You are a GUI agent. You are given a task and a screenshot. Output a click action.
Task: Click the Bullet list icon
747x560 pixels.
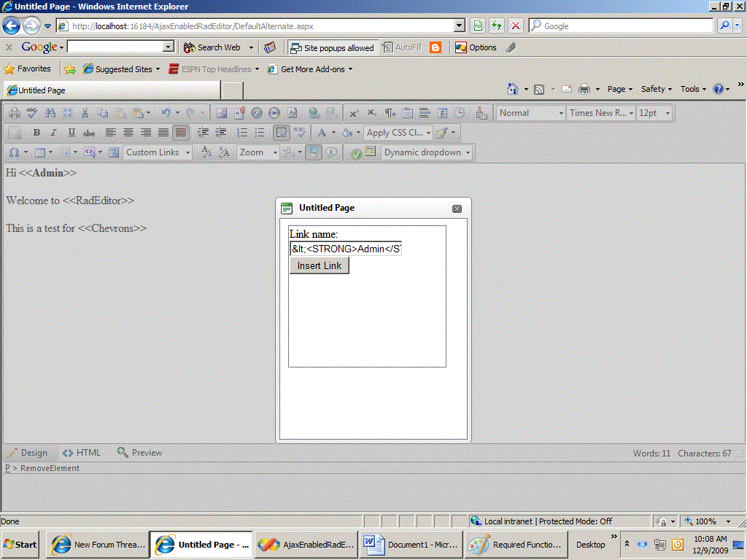click(260, 133)
